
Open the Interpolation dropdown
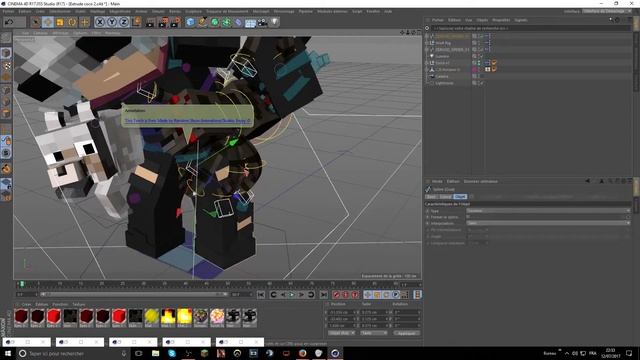(x=548, y=223)
